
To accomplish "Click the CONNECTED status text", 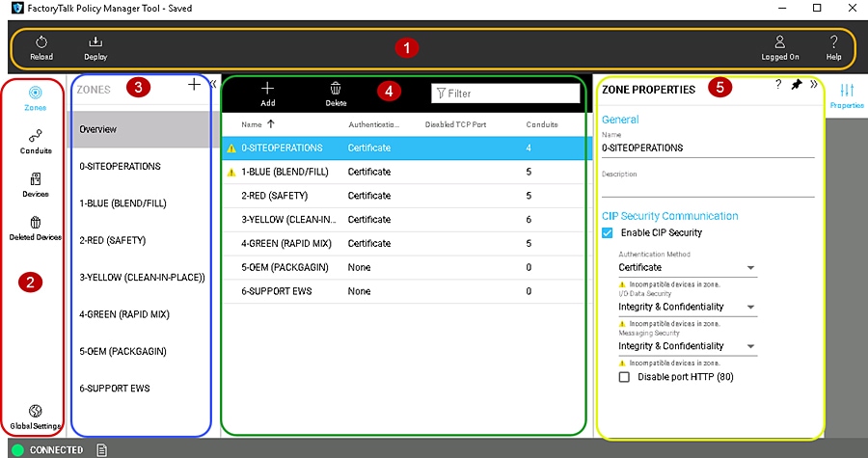I will (x=57, y=450).
